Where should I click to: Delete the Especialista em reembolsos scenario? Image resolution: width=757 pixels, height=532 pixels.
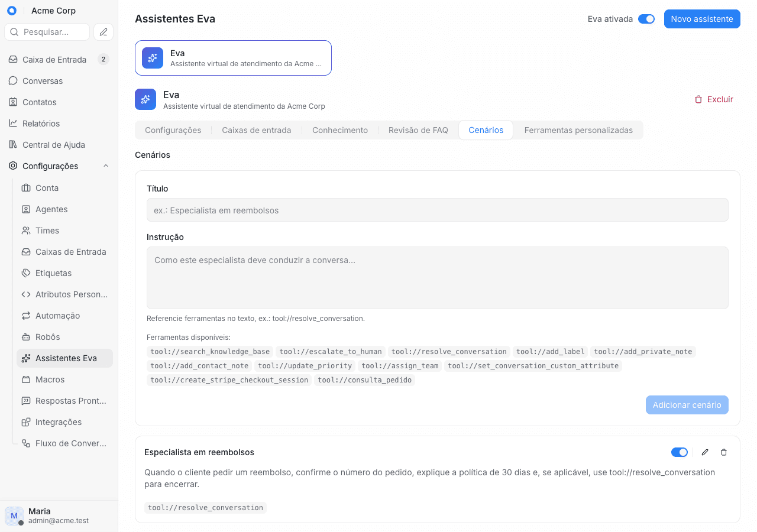click(x=724, y=452)
